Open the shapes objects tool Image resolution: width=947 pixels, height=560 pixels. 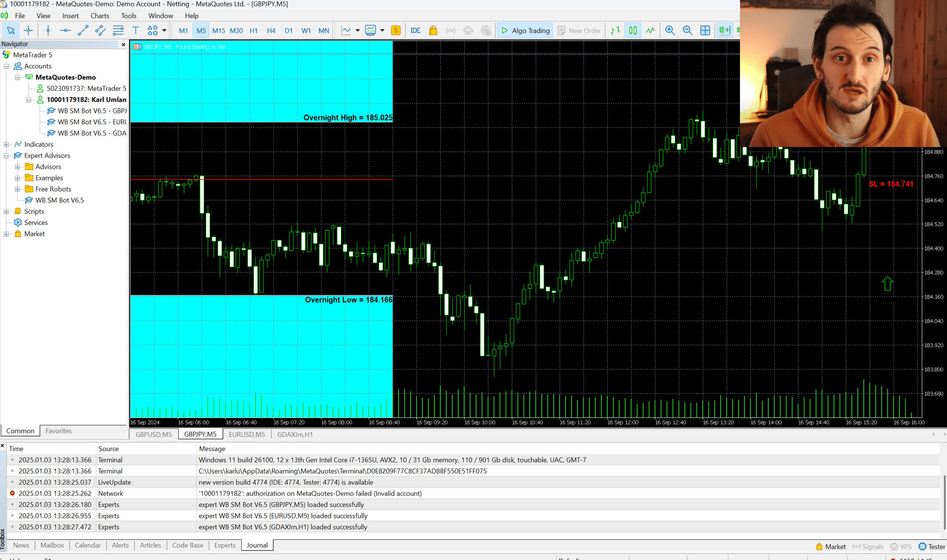[x=153, y=31]
